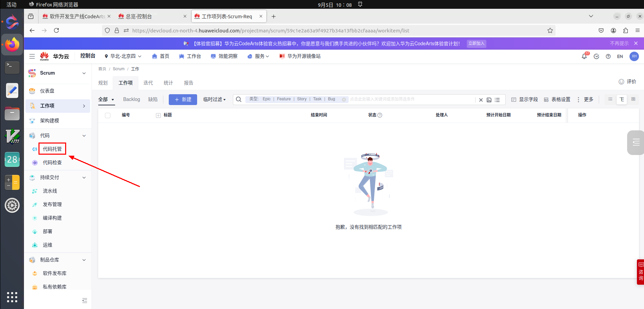Save the current filter via disk icon
Image resolution: width=644 pixels, height=309 pixels.
(489, 100)
